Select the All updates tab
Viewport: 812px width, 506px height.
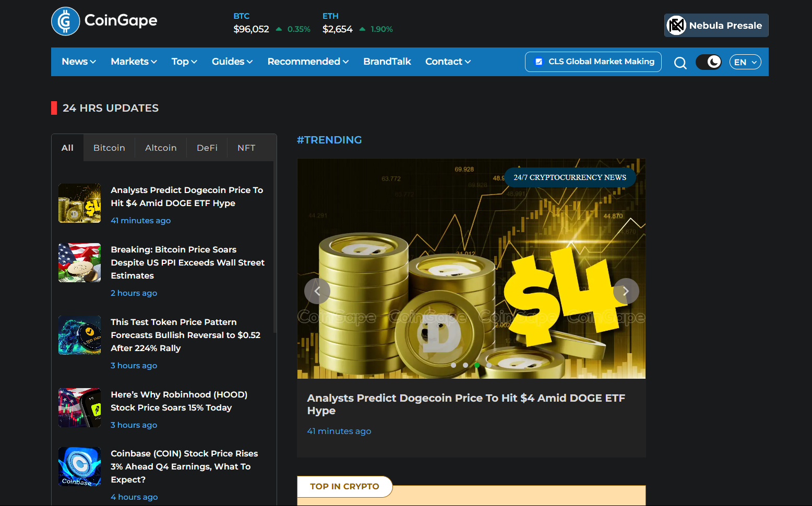67,148
